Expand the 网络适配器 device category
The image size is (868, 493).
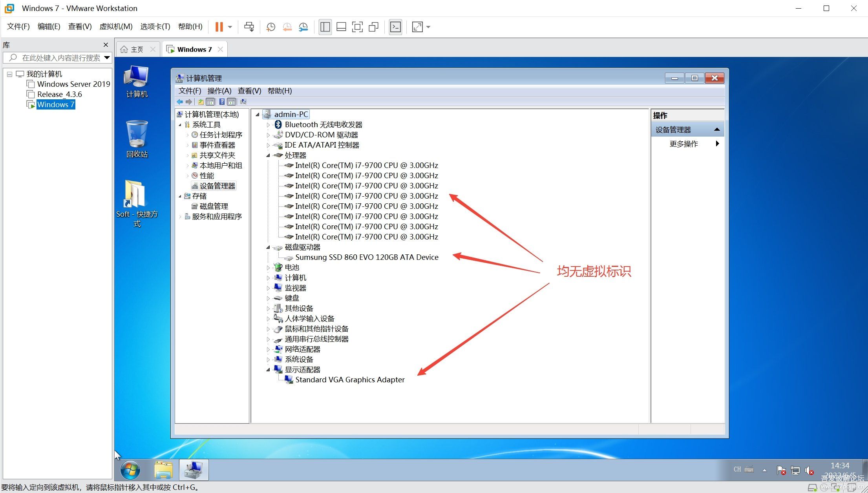tap(268, 349)
